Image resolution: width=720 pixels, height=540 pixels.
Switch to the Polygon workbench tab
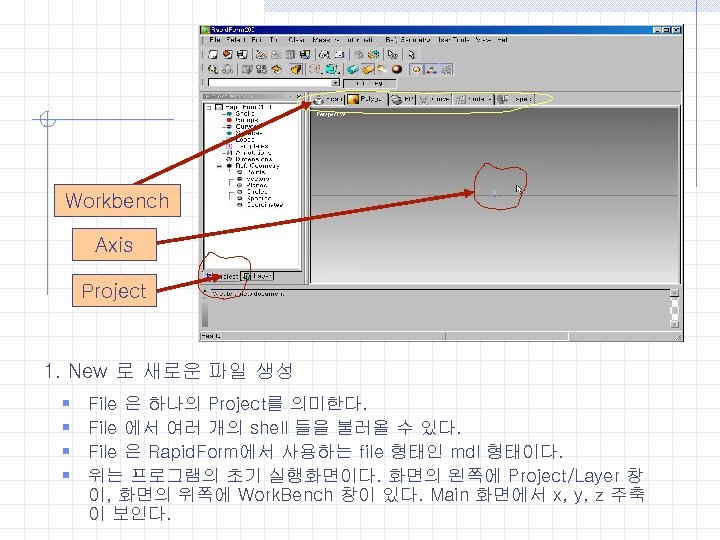[366, 99]
